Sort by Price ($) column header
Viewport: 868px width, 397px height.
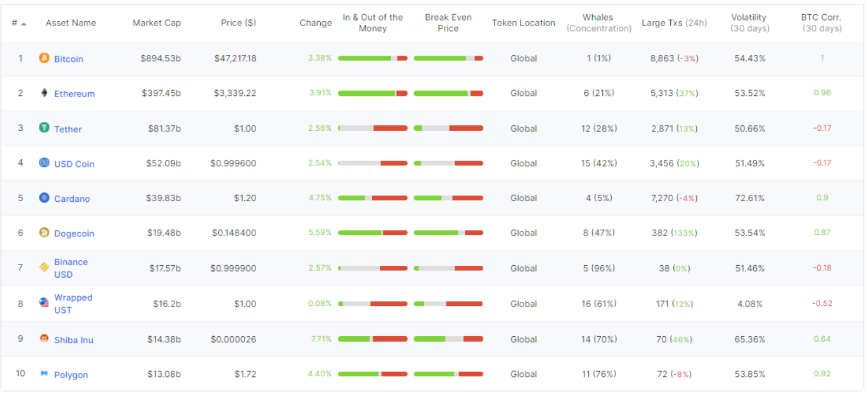(x=238, y=23)
